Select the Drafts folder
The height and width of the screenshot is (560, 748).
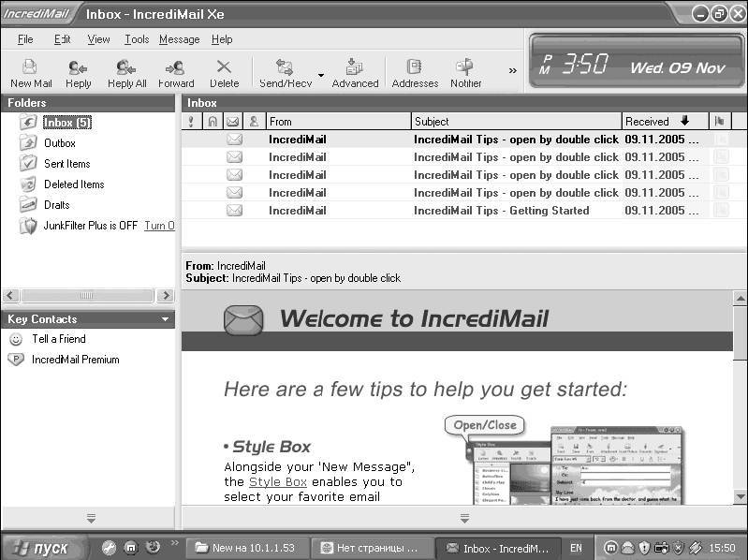click(x=57, y=205)
